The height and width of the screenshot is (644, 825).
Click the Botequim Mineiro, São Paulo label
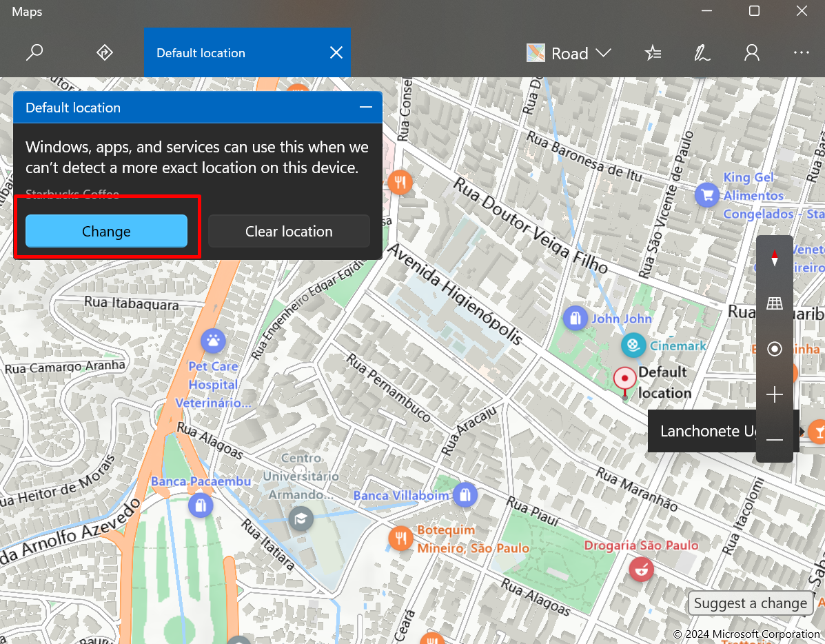coord(473,539)
